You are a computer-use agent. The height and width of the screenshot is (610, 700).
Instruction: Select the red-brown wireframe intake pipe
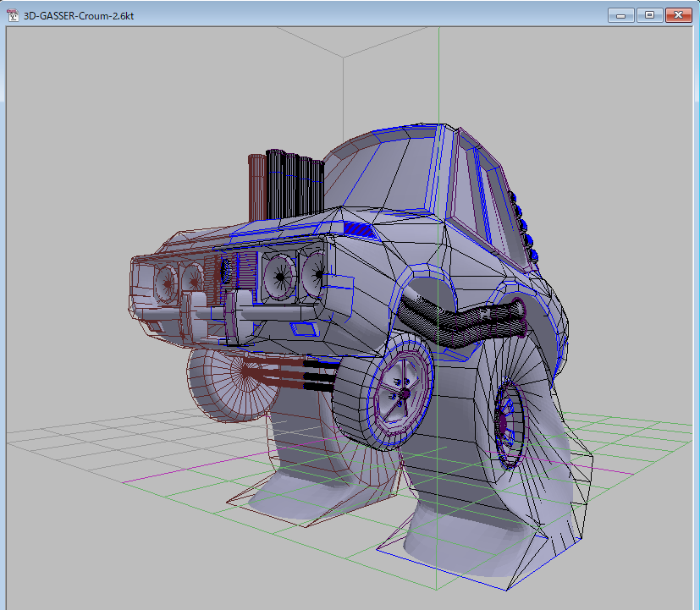256,186
